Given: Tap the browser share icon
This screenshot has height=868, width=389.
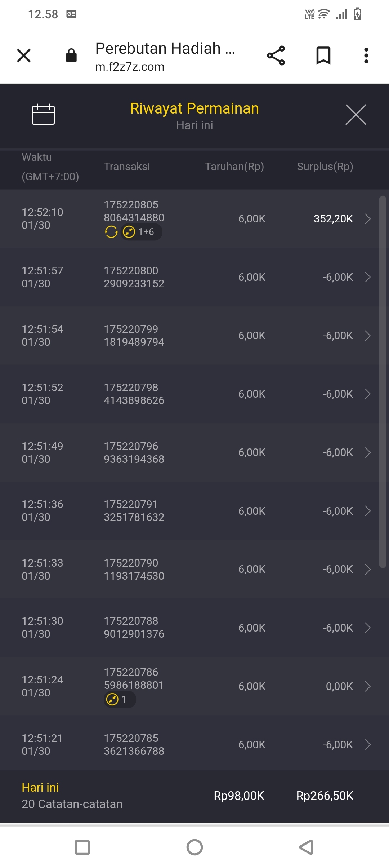Looking at the screenshot, I should point(276,56).
